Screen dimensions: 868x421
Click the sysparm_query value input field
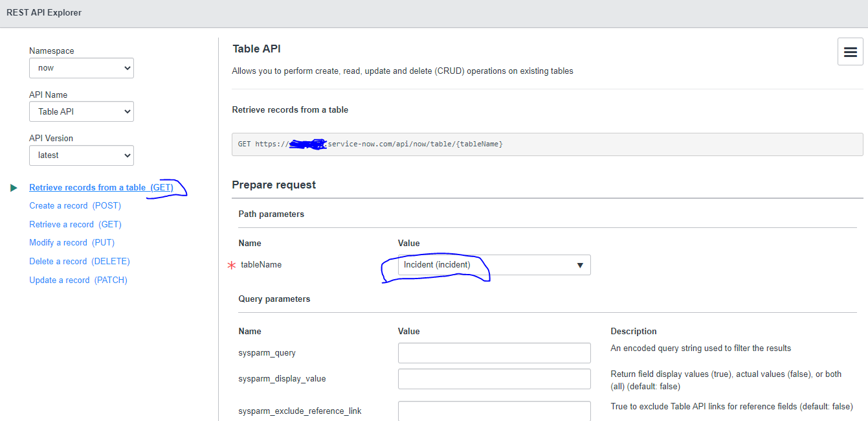[494, 353]
